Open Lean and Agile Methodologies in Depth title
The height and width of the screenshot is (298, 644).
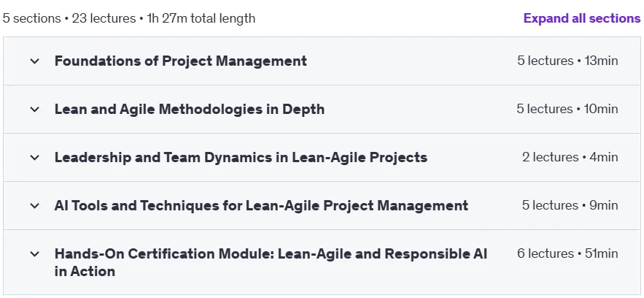190,109
